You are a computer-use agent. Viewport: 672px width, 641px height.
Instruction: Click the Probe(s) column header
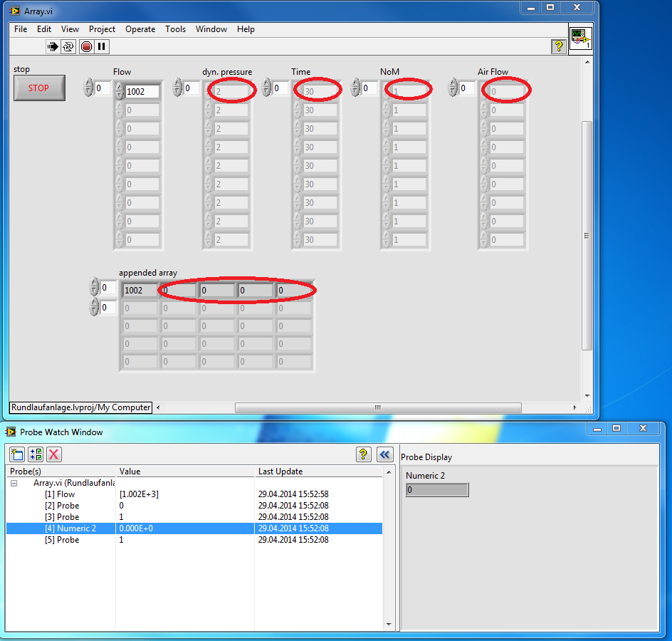(61, 471)
